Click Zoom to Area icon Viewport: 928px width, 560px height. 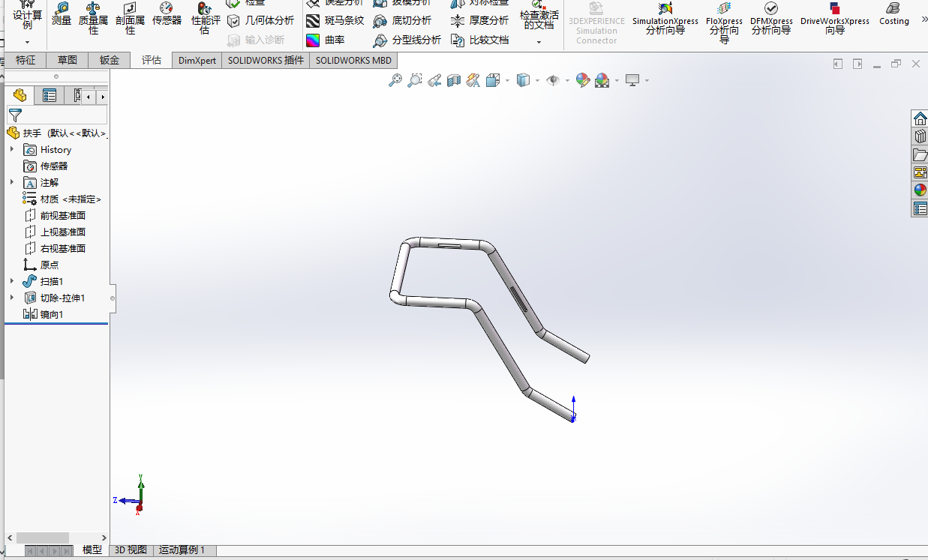(415, 80)
